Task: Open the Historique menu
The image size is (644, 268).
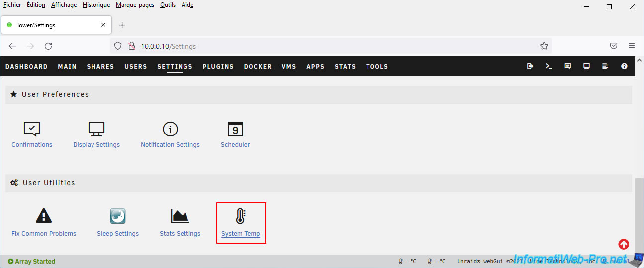Action: [x=96, y=5]
